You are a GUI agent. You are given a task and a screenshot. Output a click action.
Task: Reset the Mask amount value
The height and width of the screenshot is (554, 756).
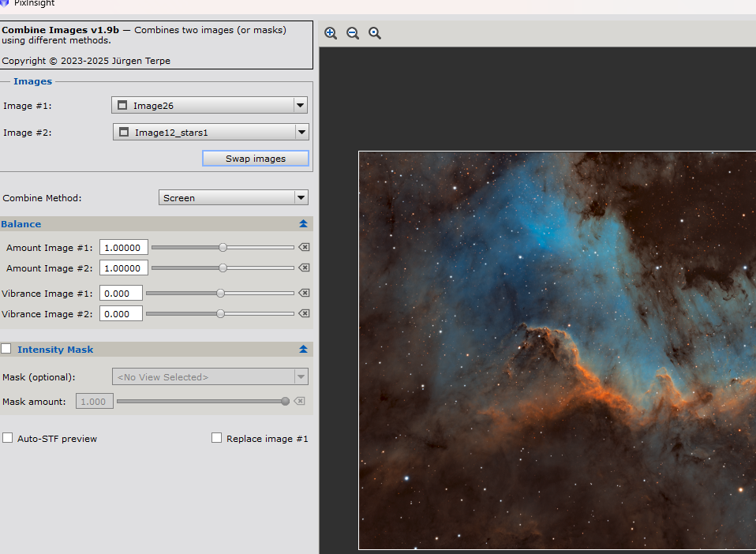(299, 401)
